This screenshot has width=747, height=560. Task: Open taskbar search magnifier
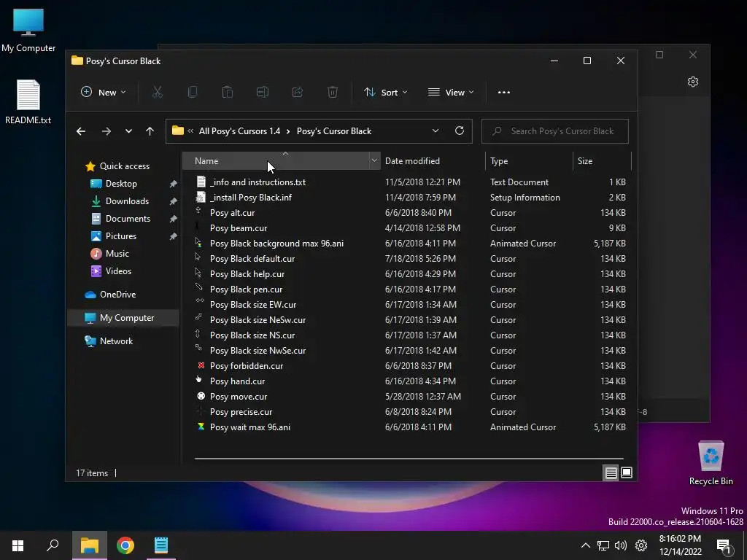(x=53, y=545)
